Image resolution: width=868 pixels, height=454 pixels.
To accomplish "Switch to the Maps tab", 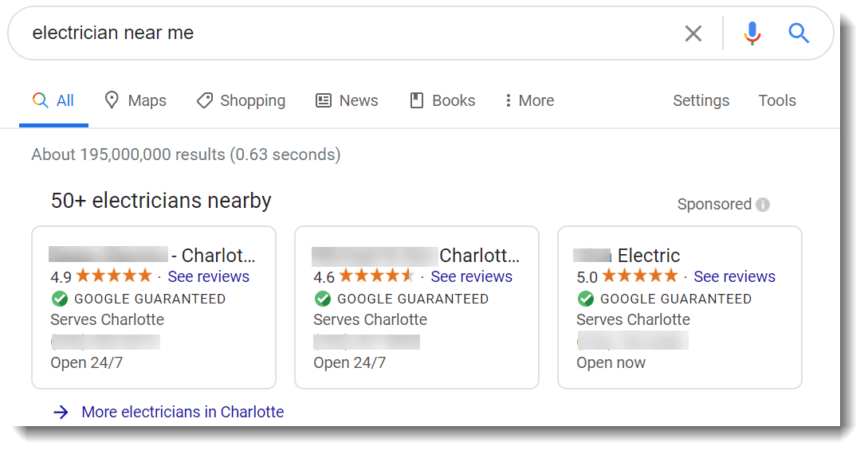I will click(136, 100).
